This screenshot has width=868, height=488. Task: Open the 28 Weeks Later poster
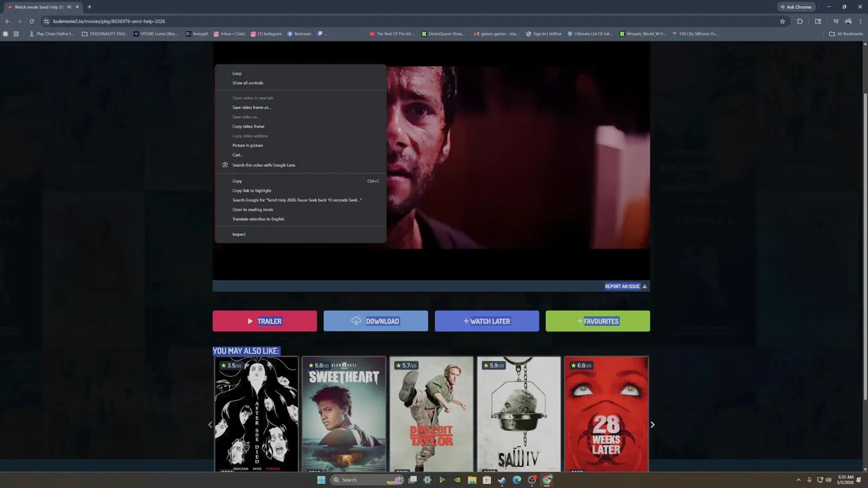606,414
